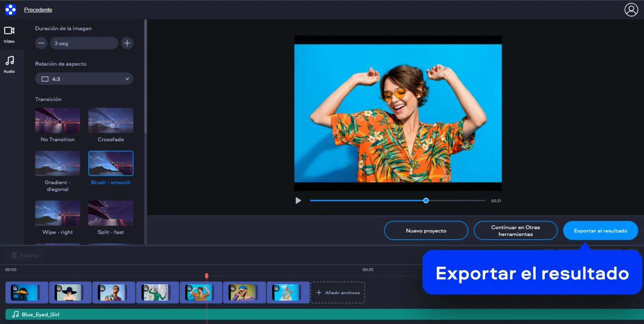Image resolution: width=644 pixels, height=324 pixels.
Task: Click the app logo icon
Action: (x=11, y=10)
